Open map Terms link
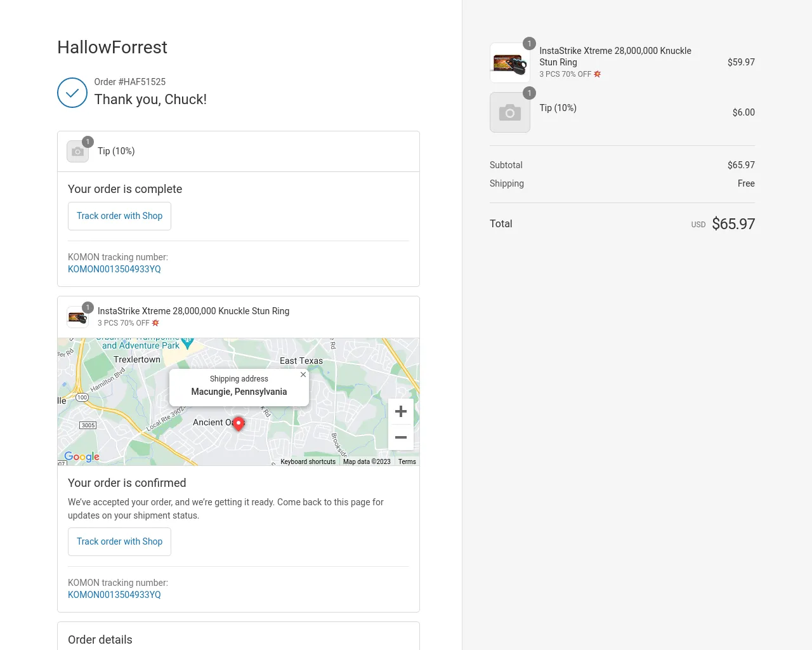The width and height of the screenshot is (812, 650). (407, 461)
